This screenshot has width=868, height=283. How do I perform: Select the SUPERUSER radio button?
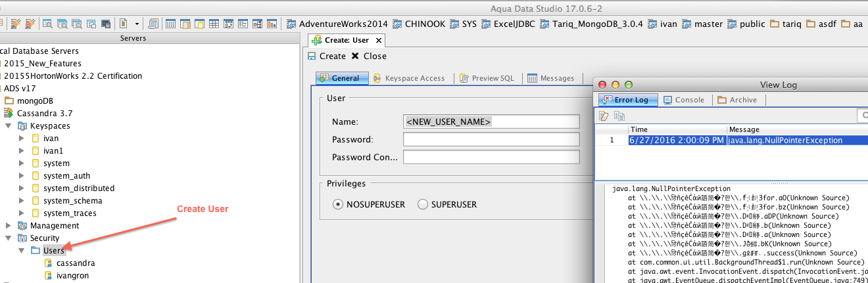point(423,204)
